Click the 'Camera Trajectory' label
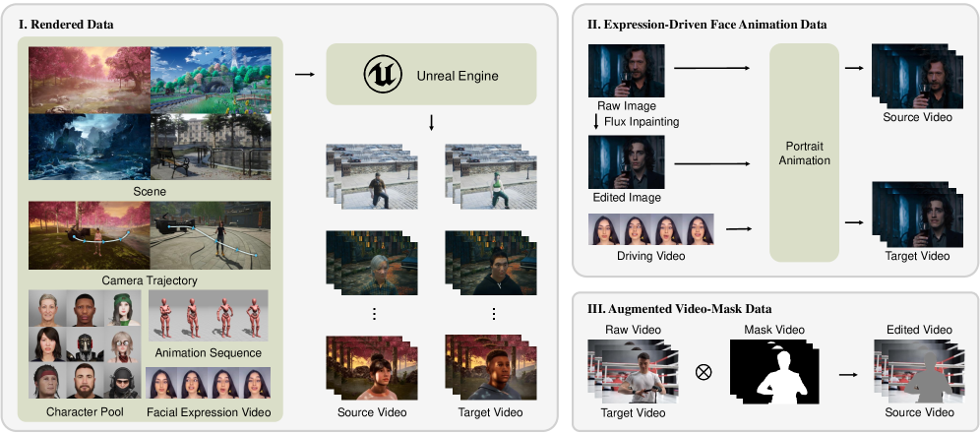Viewport: 980px width, 434px height. 150,280
